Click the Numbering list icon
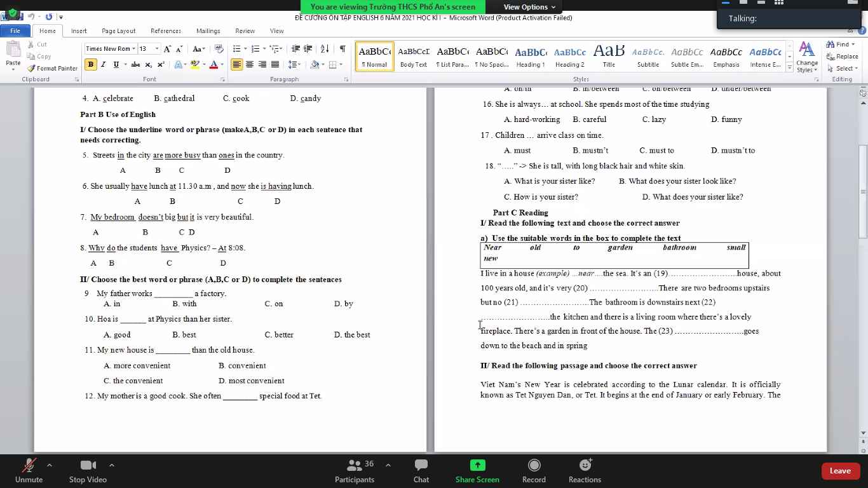 point(255,49)
